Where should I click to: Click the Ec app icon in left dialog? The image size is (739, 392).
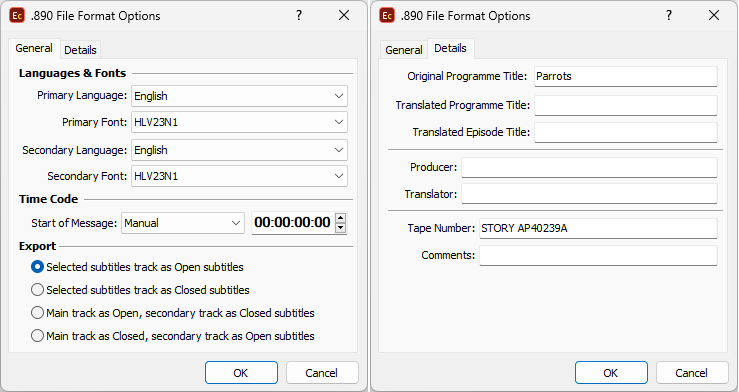17,16
